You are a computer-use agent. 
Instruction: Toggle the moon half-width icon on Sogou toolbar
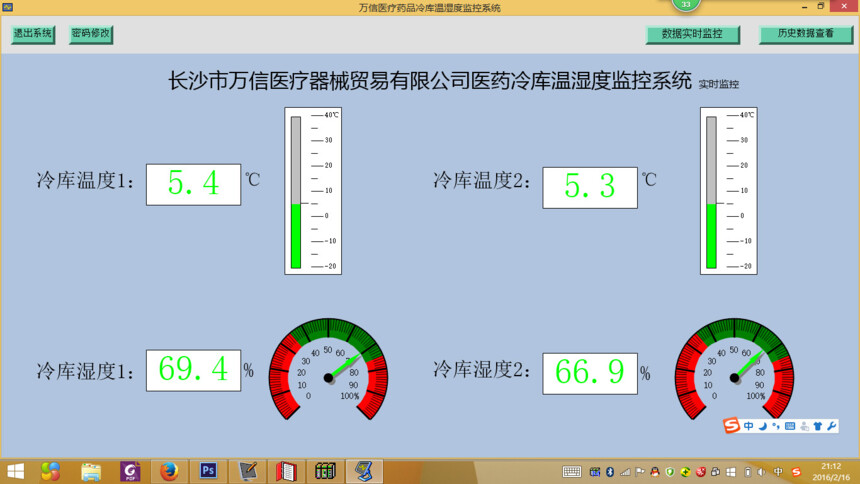coord(763,426)
